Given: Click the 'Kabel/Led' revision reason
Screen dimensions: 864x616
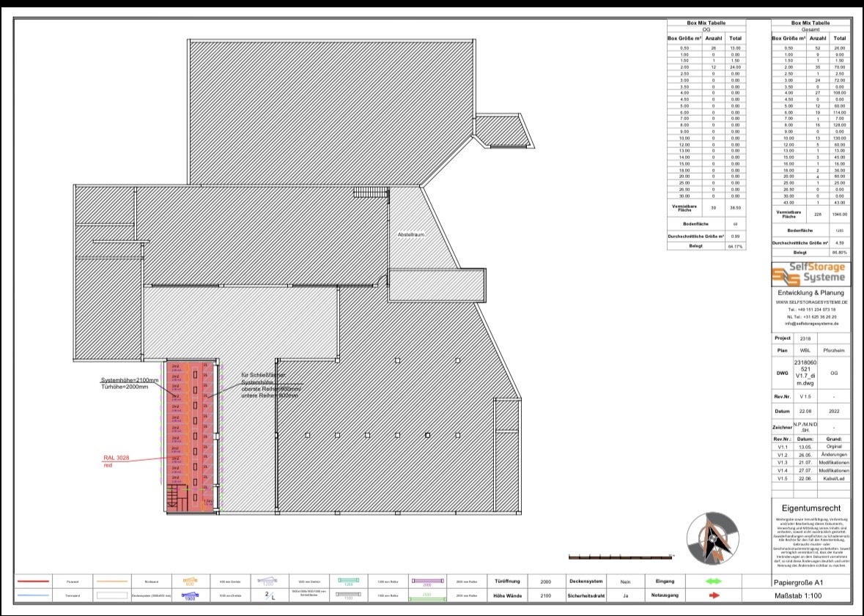Looking at the screenshot, I should click(834, 479).
